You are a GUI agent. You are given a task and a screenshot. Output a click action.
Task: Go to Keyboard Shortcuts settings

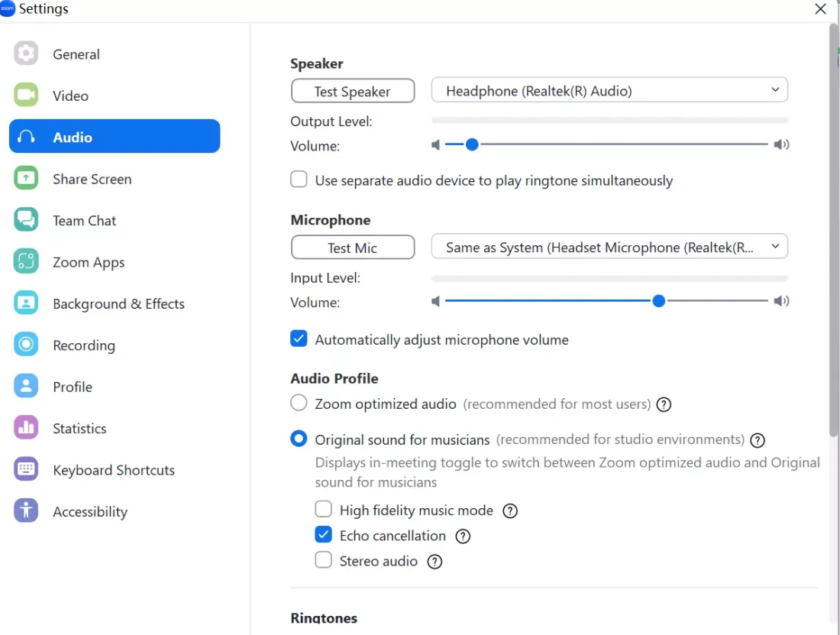[x=115, y=470]
